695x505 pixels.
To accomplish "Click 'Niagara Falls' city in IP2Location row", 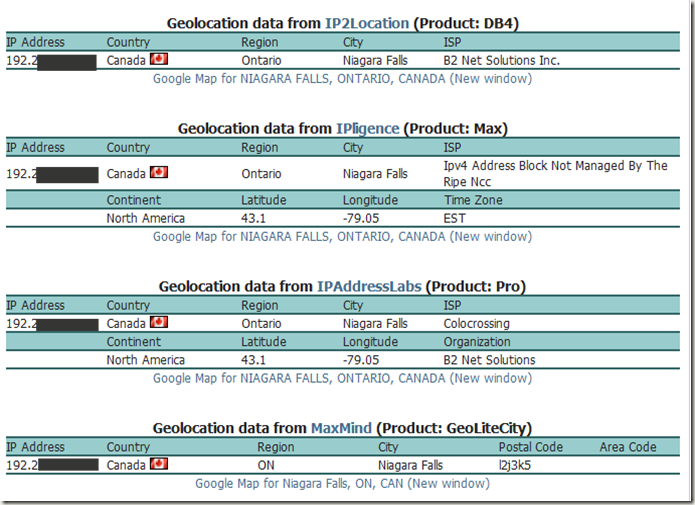I will pos(375,60).
